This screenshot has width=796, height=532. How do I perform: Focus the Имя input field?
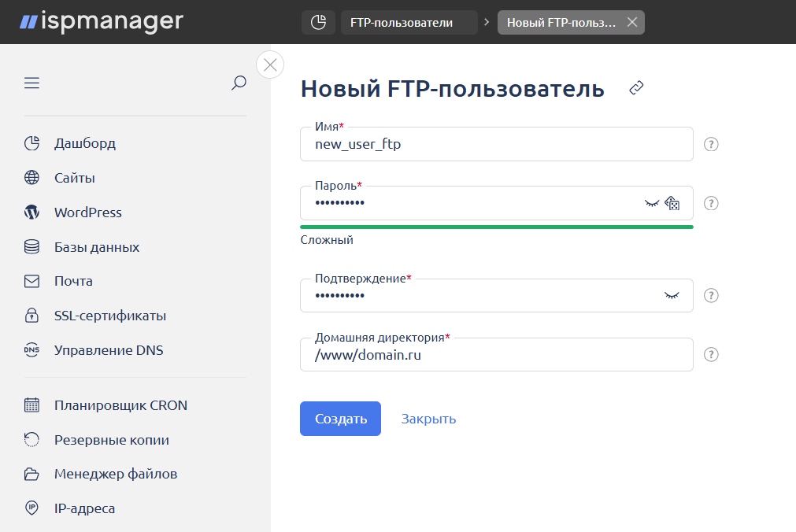(x=496, y=145)
